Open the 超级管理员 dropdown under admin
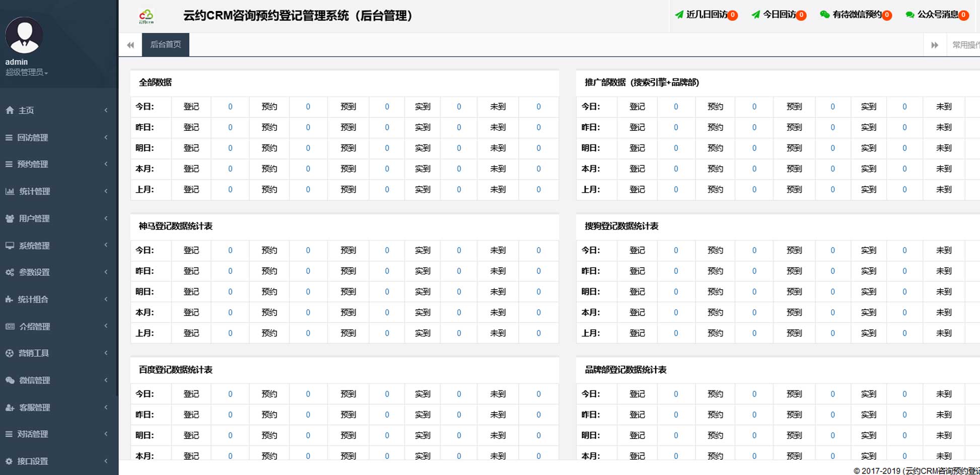The image size is (980, 475). (x=27, y=72)
